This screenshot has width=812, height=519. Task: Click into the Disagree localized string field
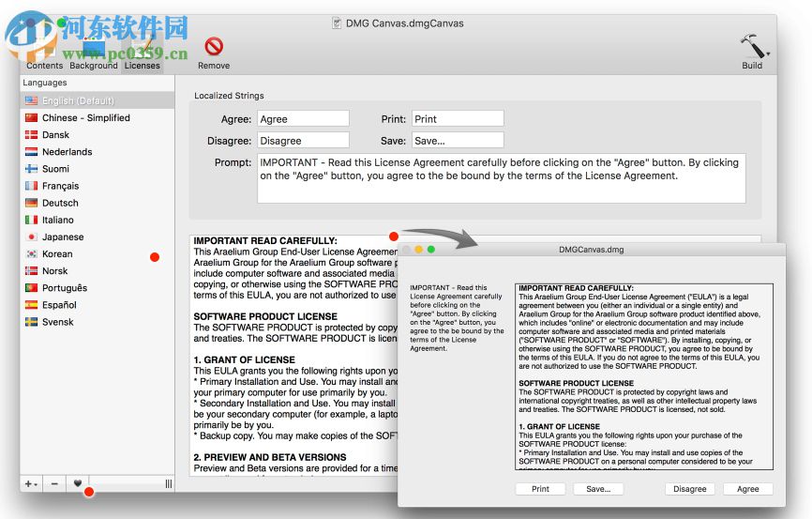pos(303,141)
